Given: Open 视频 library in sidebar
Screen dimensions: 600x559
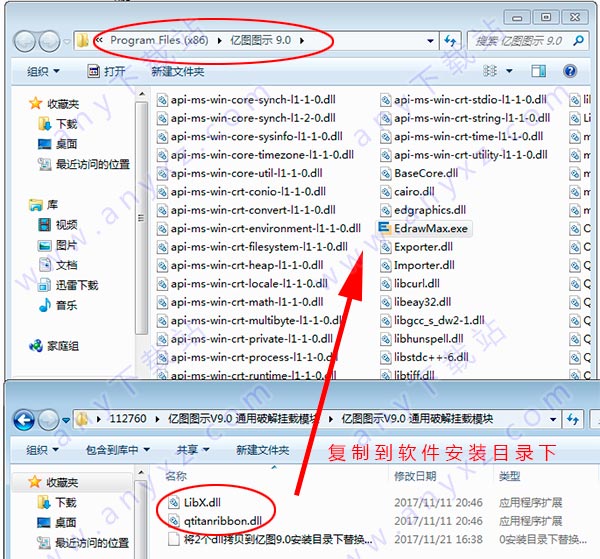Looking at the screenshot, I should (x=58, y=225).
